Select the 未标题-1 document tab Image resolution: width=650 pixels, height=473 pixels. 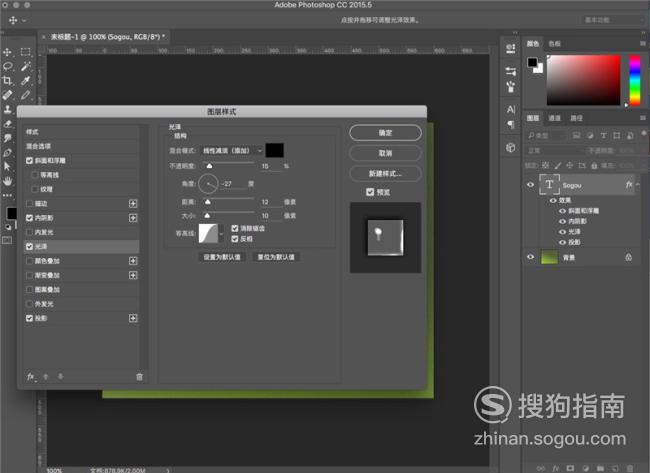(x=108, y=37)
